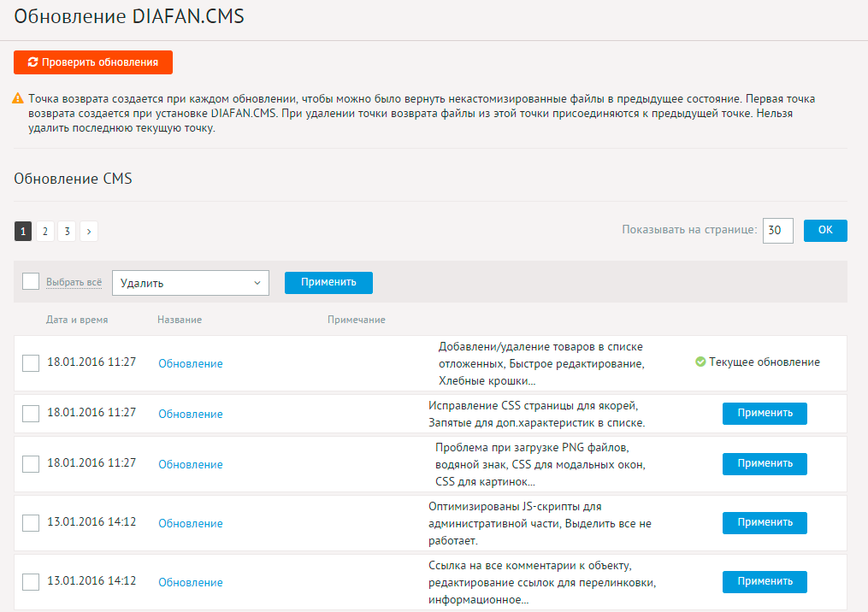Viewport: 868px width, 612px height.
Task: Click the orange 'Проверить обновления' button
Action: pyautogui.click(x=93, y=62)
